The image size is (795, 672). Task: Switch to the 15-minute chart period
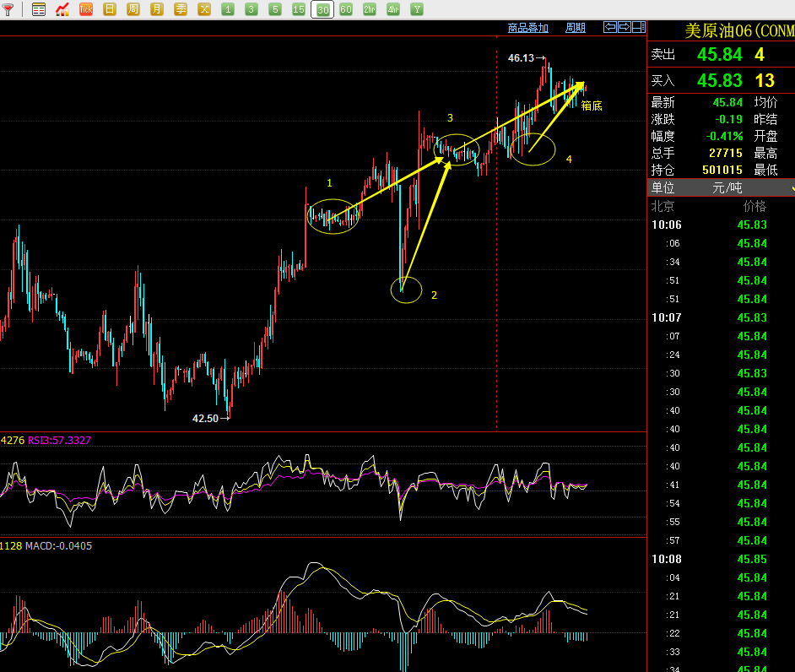pos(299,9)
